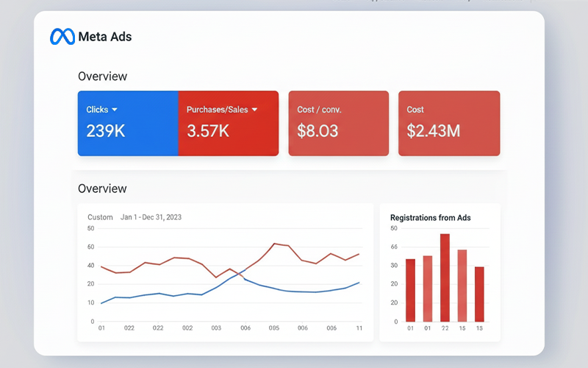Select the Cost card showing $2.43M
The height and width of the screenshot is (368, 588).
tap(448, 123)
